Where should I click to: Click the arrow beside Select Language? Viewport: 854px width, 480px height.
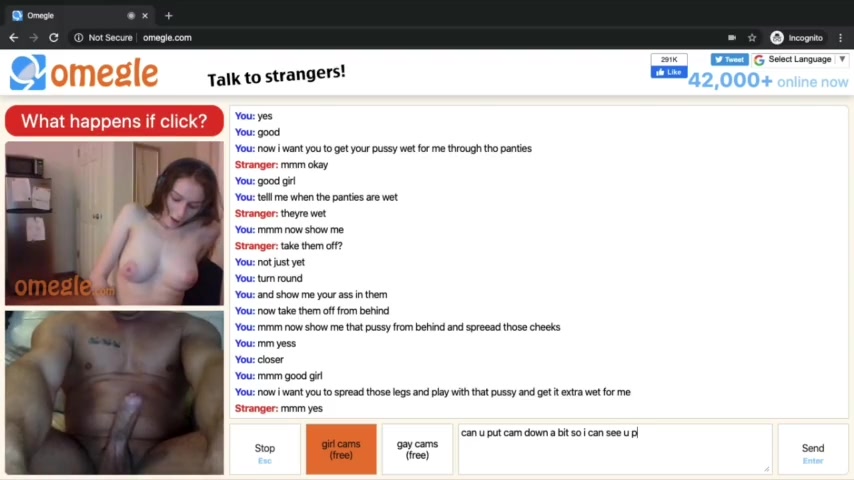(842, 59)
